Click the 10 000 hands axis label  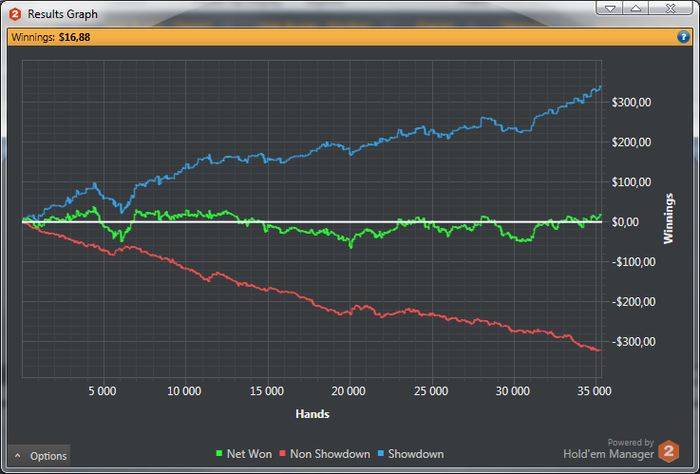tap(184, 391)
